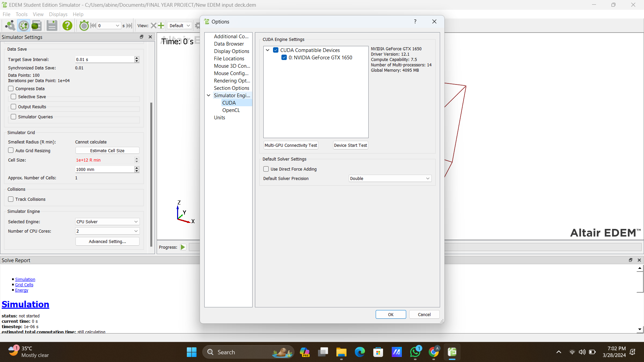Click the stopwatch time icon
The height and width of the screenshot is (362, 644).
(x=84, y=25)
